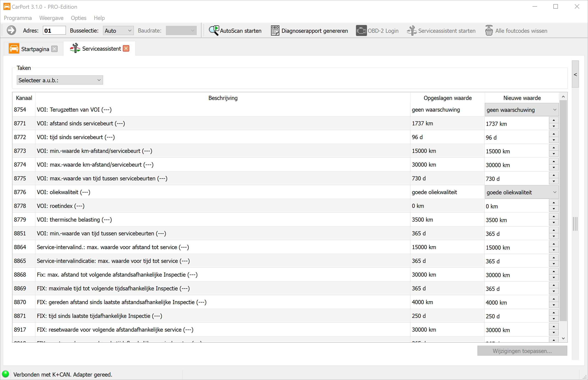Open the Opties menu

tap(78, 18)
